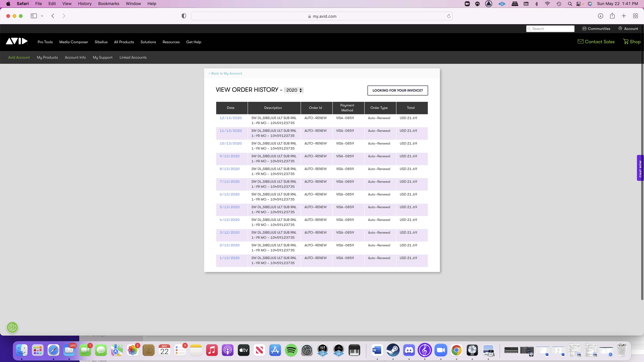Open cookie preferences icon
Screen dimensions: 644x362
[12, 327]
